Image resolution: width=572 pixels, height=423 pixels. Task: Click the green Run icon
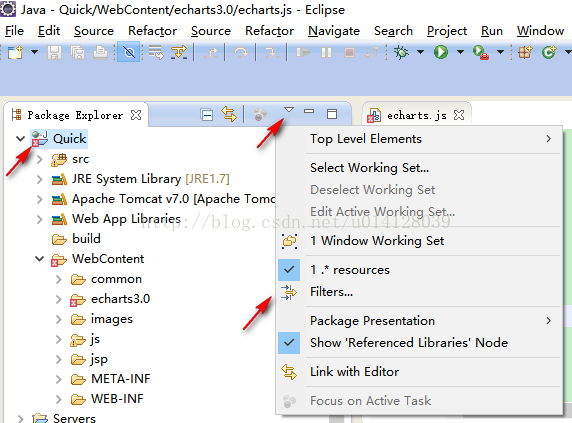441,52
